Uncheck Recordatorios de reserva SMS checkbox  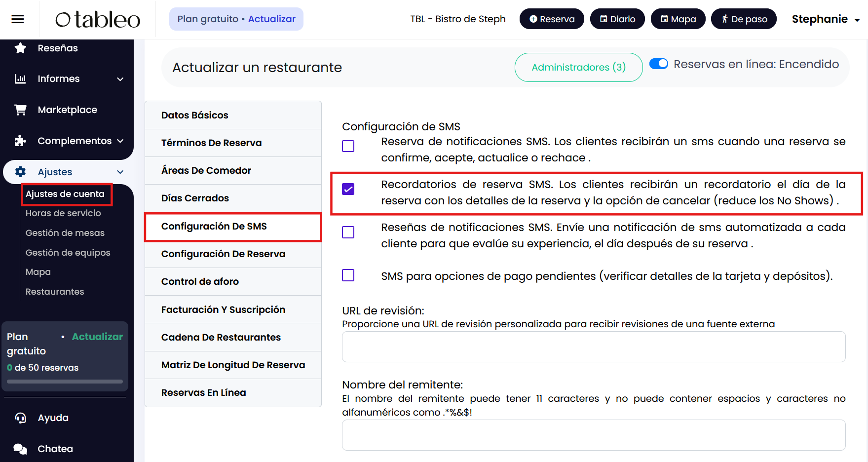pos(348,189)
